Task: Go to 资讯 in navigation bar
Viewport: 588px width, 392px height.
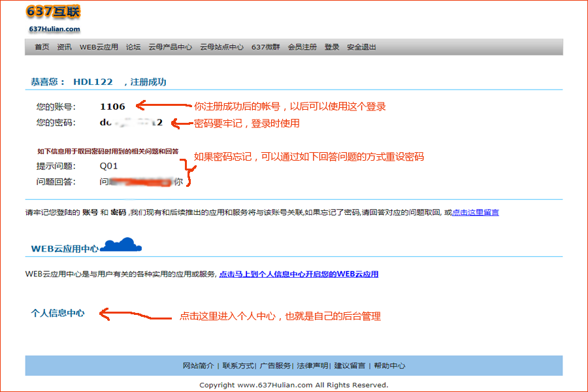Action: click(64, 47)
